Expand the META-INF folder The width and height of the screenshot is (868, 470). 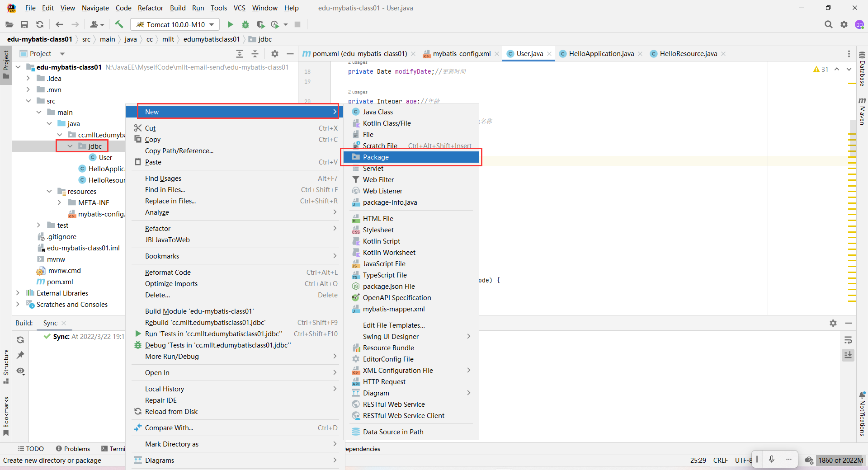point(59,202)
